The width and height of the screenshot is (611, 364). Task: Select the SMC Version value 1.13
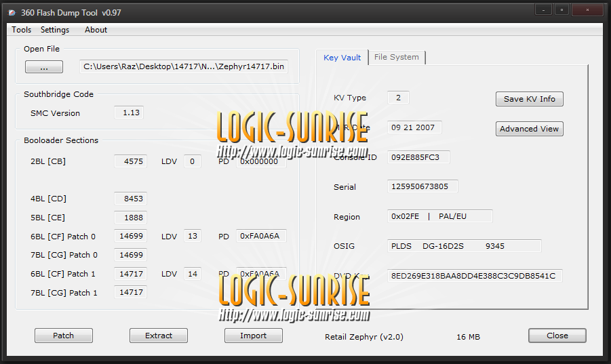point(129,113)
